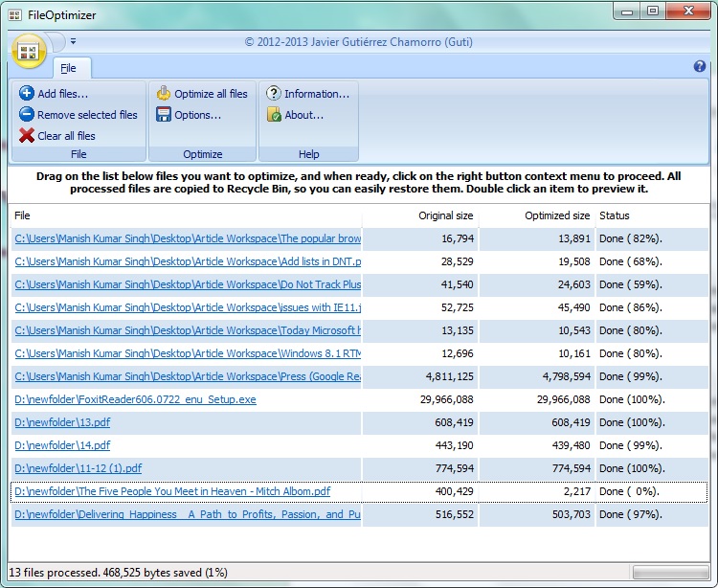Select the D:\newfolder\13.pdf entry
Screen dimensions: 718x588
click(62, 422)
